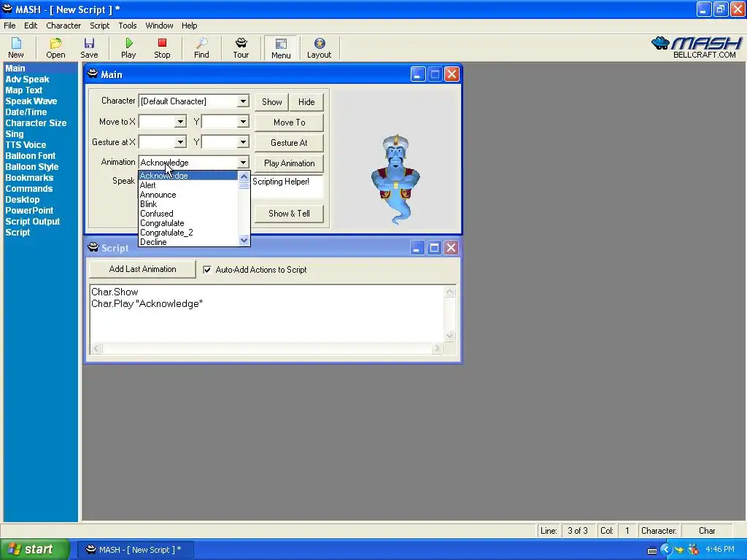Open the Help menu

click(x=189, y=26)
